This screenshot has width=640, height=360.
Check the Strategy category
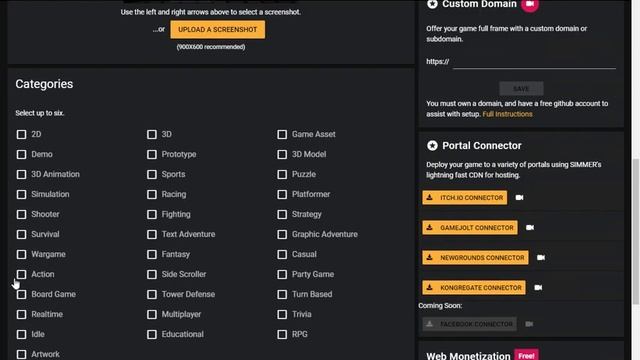[x=282, y=214]
